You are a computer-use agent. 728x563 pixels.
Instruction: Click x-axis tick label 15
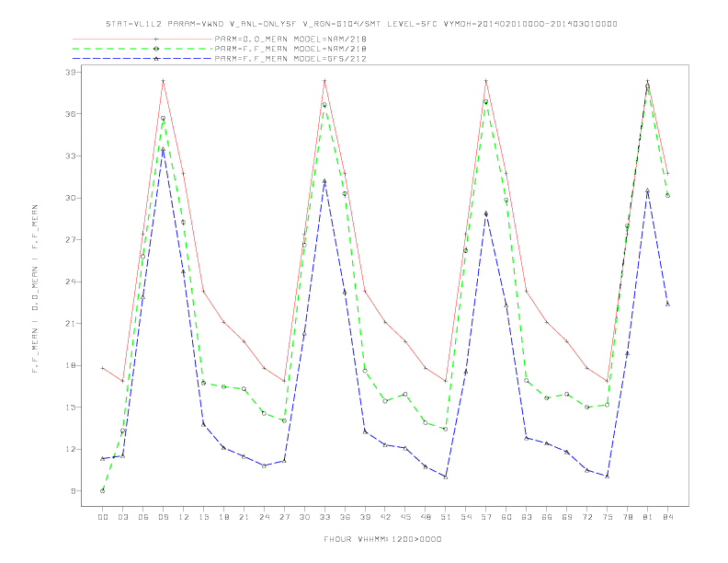pyautogui.click(x=203, y=517)
